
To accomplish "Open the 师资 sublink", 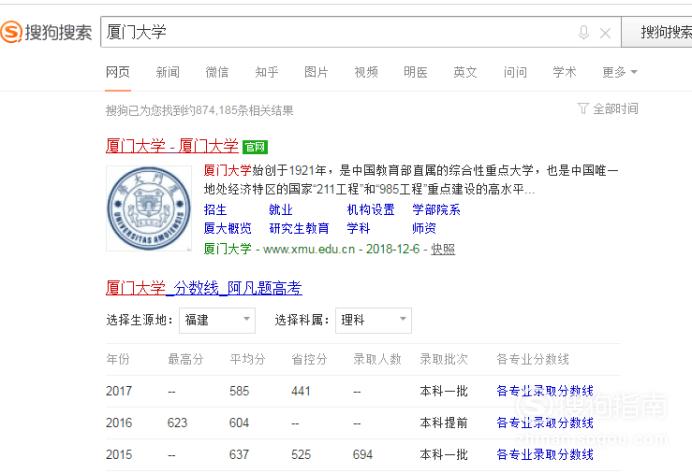I will [424, 228].
